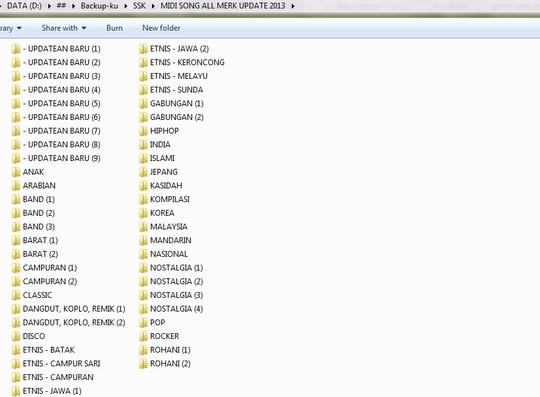Open the Share with dropdown
Viewport: 540px width, 397px height.
click(x=64, y=28)
